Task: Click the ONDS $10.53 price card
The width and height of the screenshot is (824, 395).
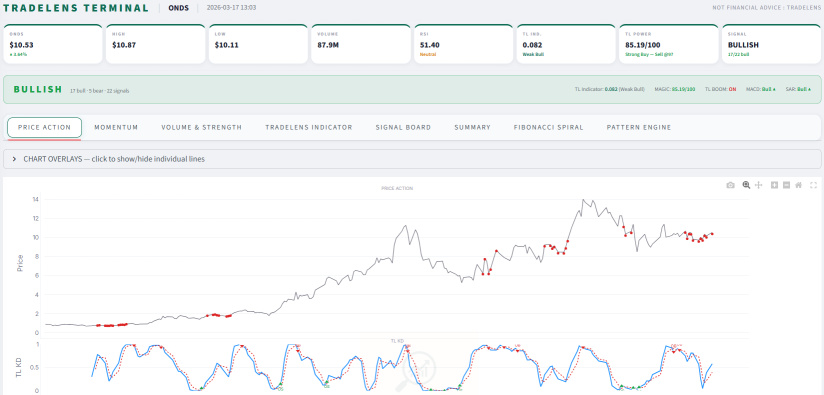Action: (x=53, y=44)
